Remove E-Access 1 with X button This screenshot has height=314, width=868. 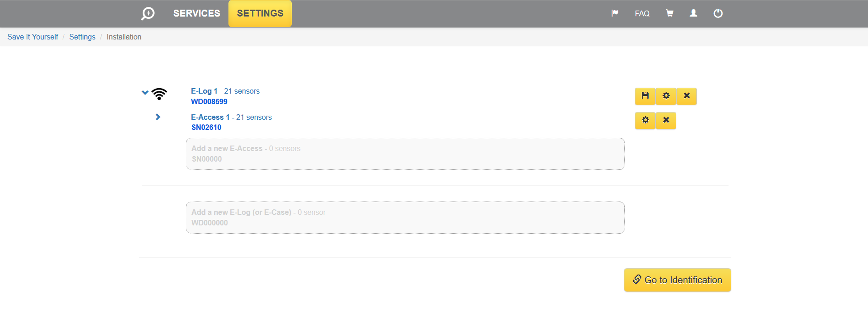click(x=666, y=120)
